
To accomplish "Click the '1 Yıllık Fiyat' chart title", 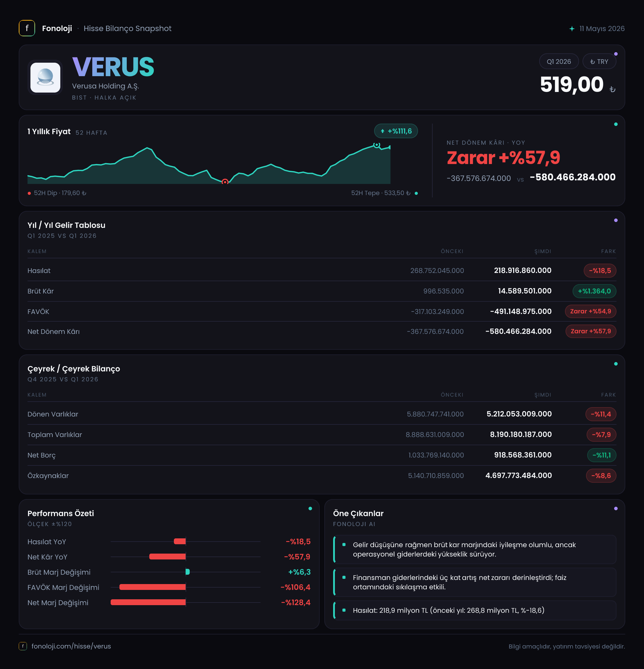I will click(x=49, y=132).
